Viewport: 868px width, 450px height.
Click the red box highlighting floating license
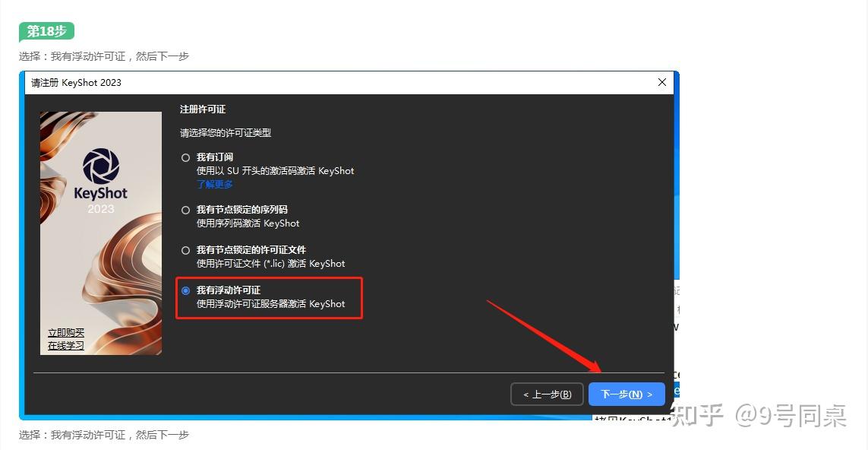pyautogui.click(x=269, y=298)
